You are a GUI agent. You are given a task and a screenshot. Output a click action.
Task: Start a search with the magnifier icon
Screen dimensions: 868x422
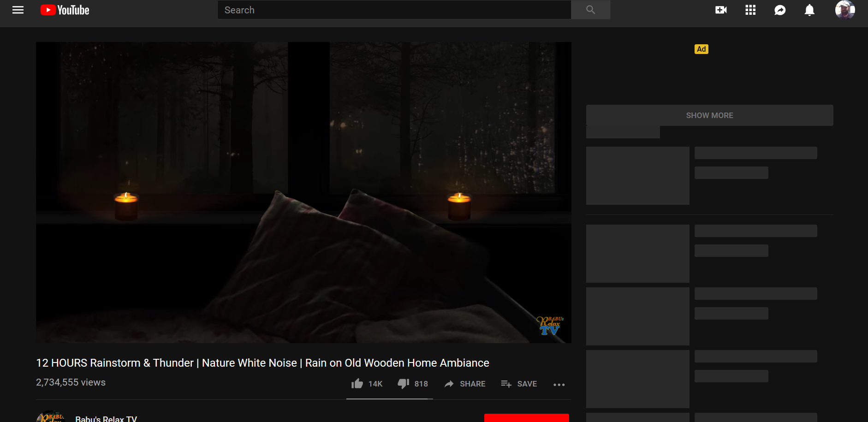[590, 10]
